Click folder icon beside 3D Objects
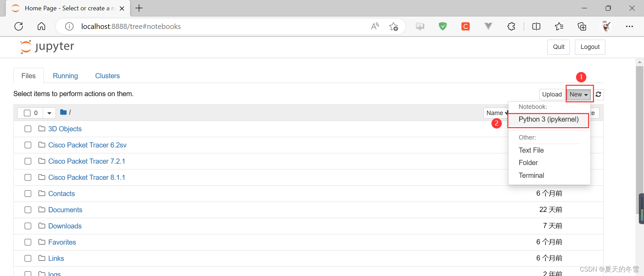 pyautogui.click(x=42, y=129)
